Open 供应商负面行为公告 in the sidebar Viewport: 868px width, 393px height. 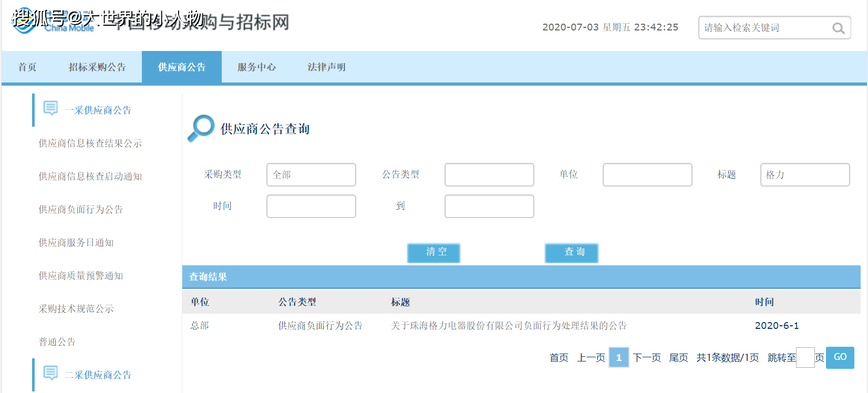[81, 210]
